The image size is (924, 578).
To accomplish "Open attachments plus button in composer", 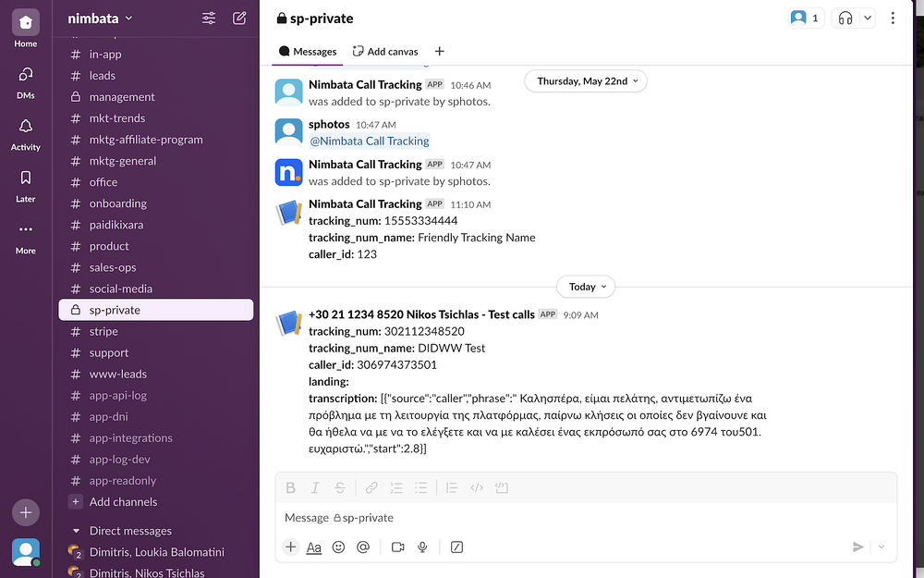I will point(290,547).
